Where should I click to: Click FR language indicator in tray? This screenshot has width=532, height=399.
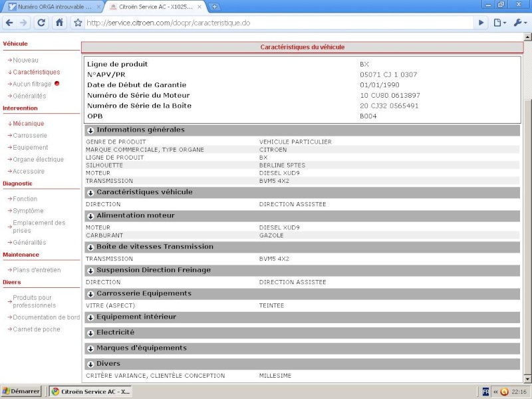pyautogui.click(x=485, y=392)
